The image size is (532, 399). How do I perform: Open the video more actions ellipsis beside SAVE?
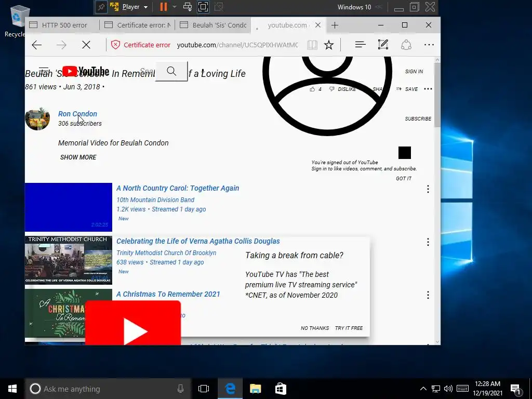click(428, 89)
